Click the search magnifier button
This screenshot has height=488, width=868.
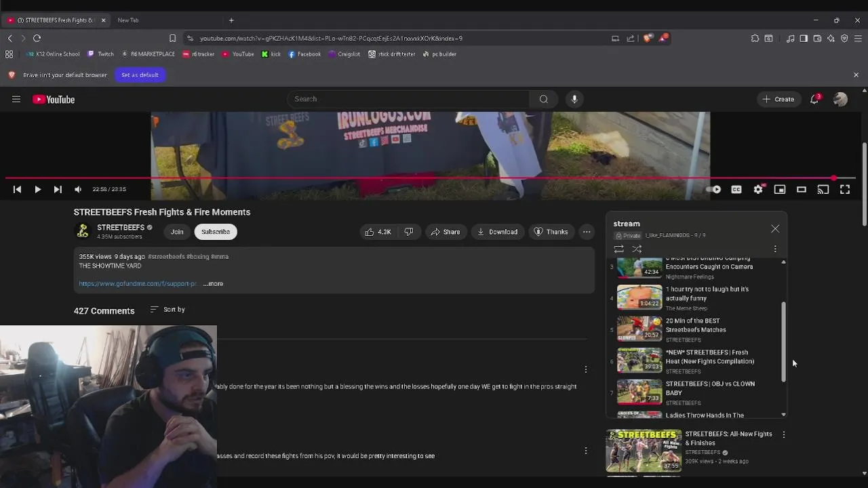coord(543,99)
